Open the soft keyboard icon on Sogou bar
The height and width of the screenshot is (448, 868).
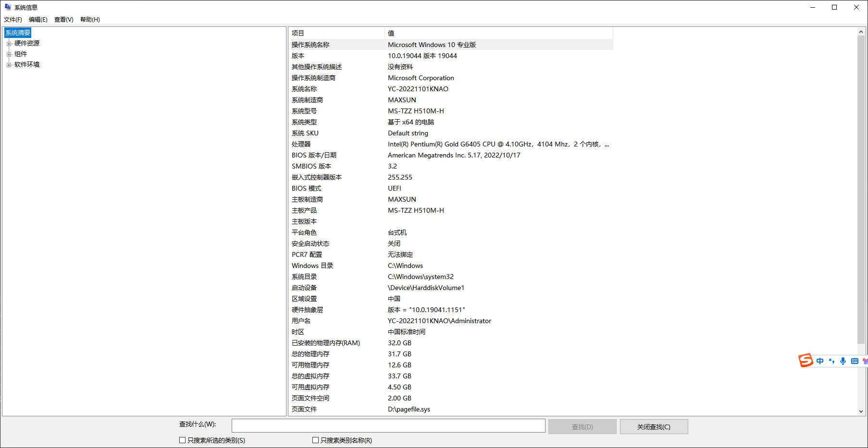coord(855,361)
